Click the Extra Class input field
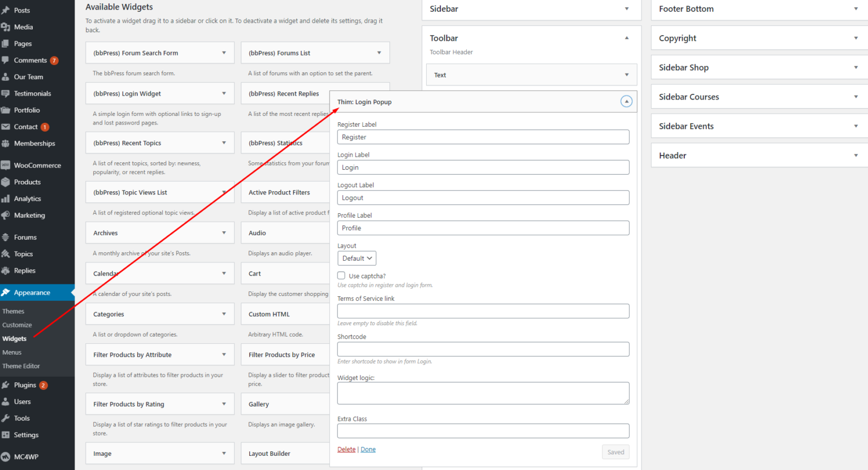 [483, 431]
